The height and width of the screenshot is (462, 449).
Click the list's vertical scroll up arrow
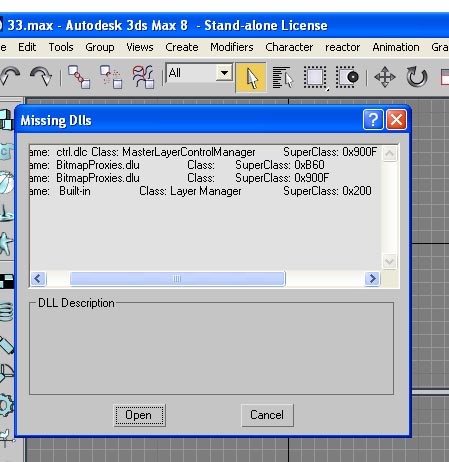coord(390,153)
